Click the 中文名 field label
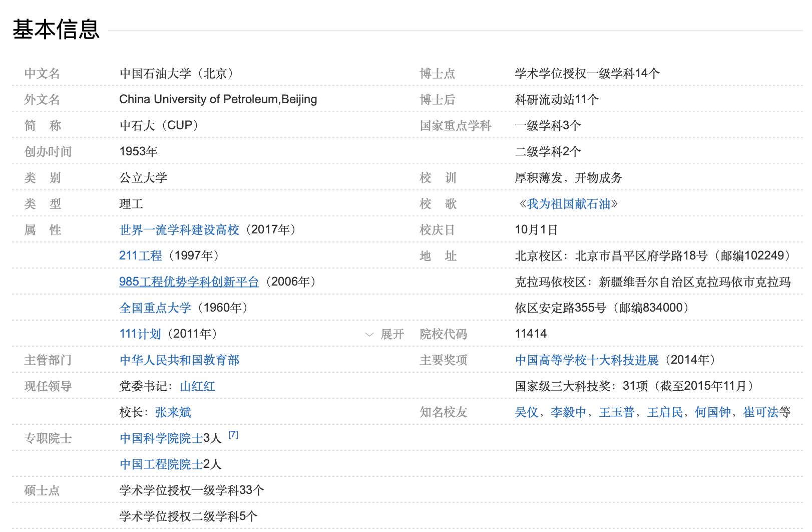Screen dimensions: 812x532 (x=42, y=74)
